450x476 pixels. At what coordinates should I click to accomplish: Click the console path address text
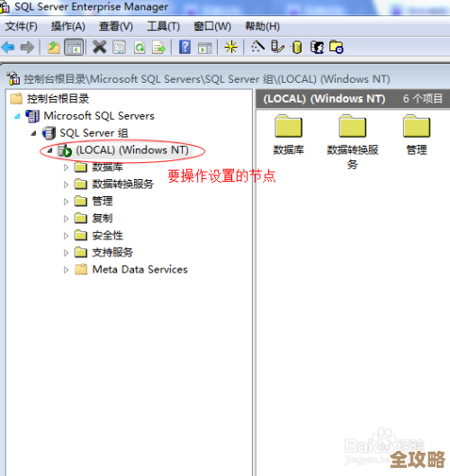(207, 79)
